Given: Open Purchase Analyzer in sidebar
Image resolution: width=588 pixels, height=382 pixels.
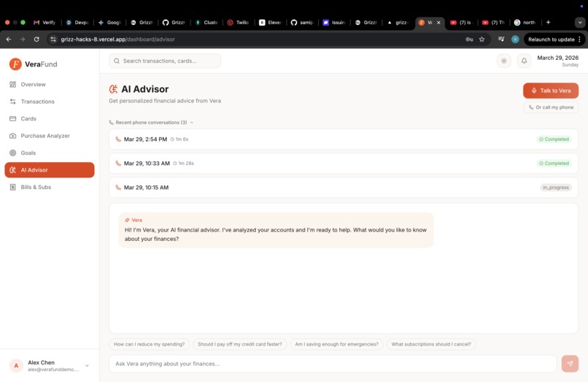Looking at the screenshot, I should [50, 136].
